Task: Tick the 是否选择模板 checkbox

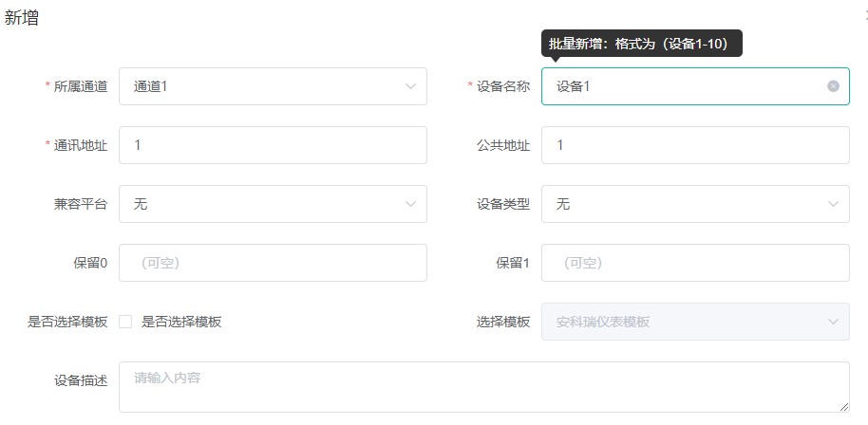Action: 125,322
